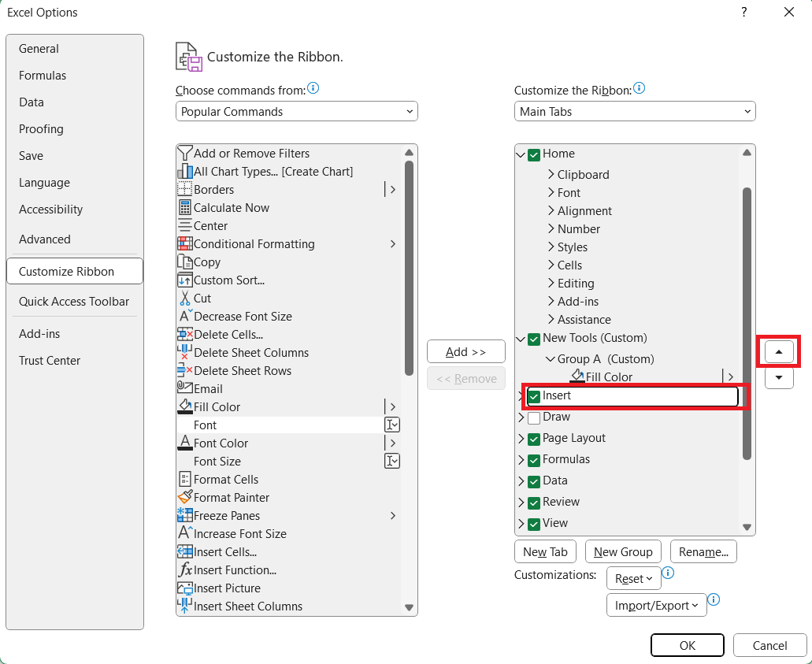The image size is (812, 664).
Task: Open the Choose commands from dropdown
Action: pos(297,111)
